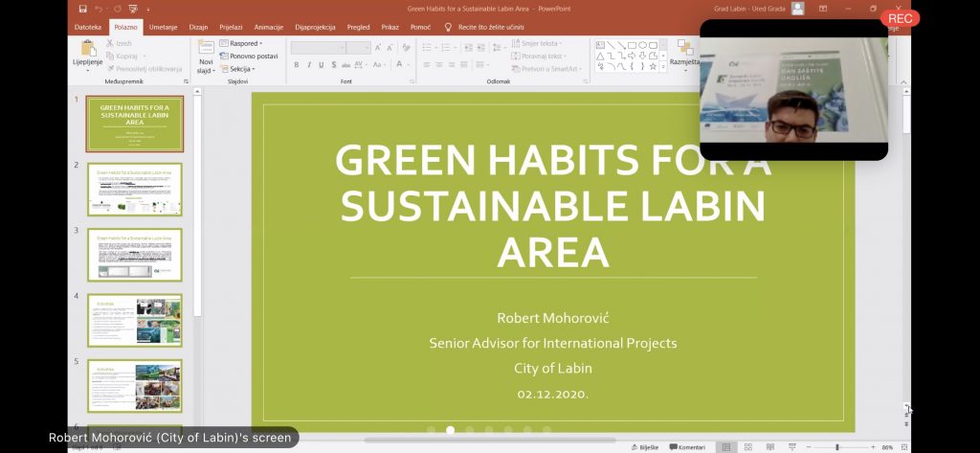Open the font size combo box
This screenshot has width=980, height=453.
tap(359, 48)
